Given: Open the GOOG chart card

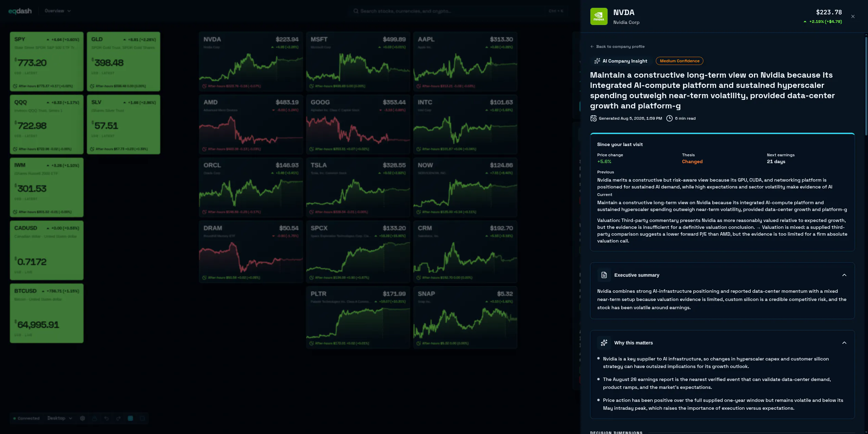Looking at the screenshot, I should [x=358, y=124].
